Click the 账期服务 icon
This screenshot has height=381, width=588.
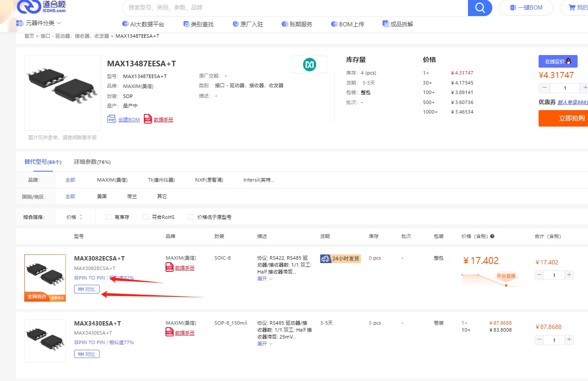(x=285, y=24)
